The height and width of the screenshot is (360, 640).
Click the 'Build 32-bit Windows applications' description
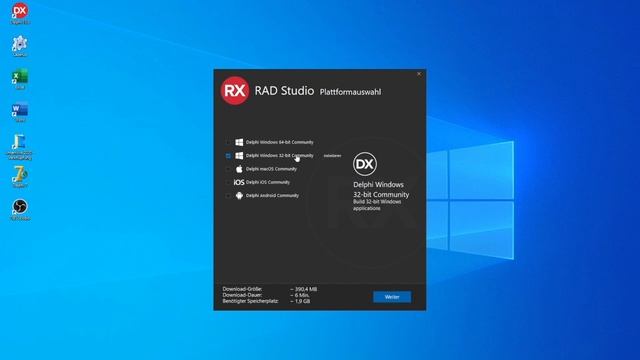(377, 205)
